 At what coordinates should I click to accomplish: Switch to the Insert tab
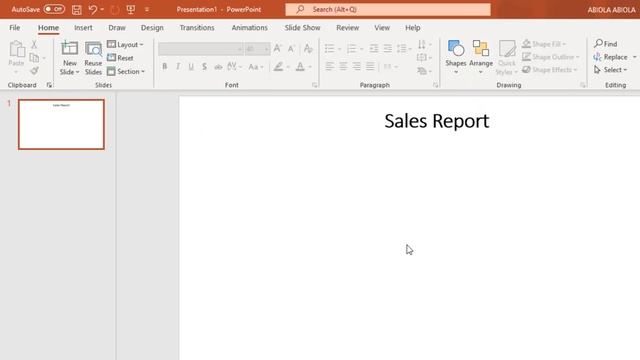click(83, 28)
